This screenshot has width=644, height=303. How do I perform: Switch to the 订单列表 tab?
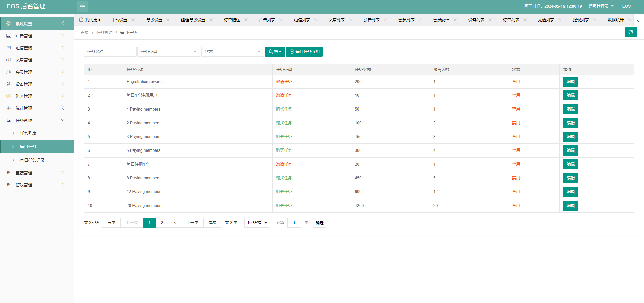[511, 20]
